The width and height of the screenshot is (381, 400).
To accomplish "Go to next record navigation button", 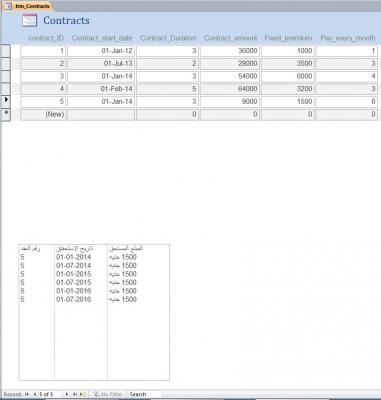I will 67,394.
